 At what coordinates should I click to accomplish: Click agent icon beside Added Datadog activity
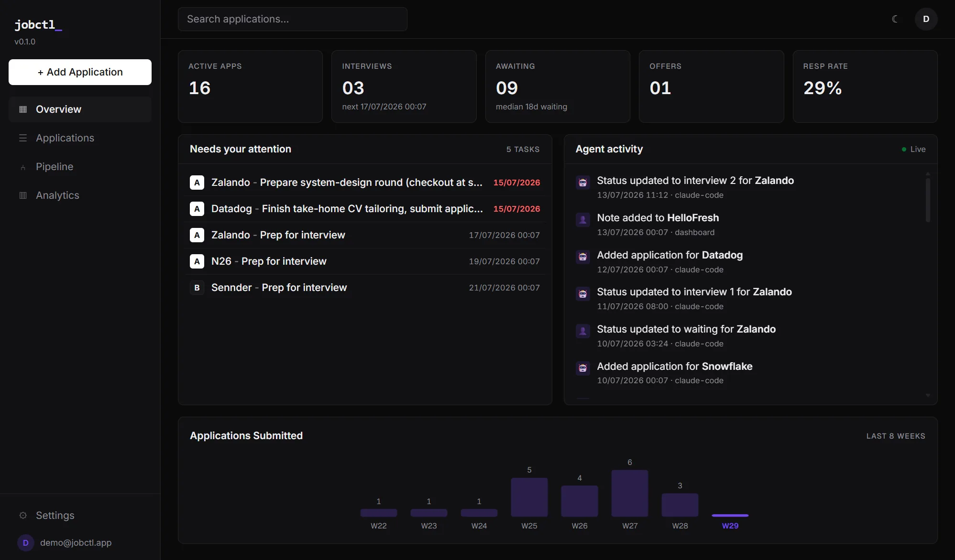pyautogui.click(x=583, y=257)
